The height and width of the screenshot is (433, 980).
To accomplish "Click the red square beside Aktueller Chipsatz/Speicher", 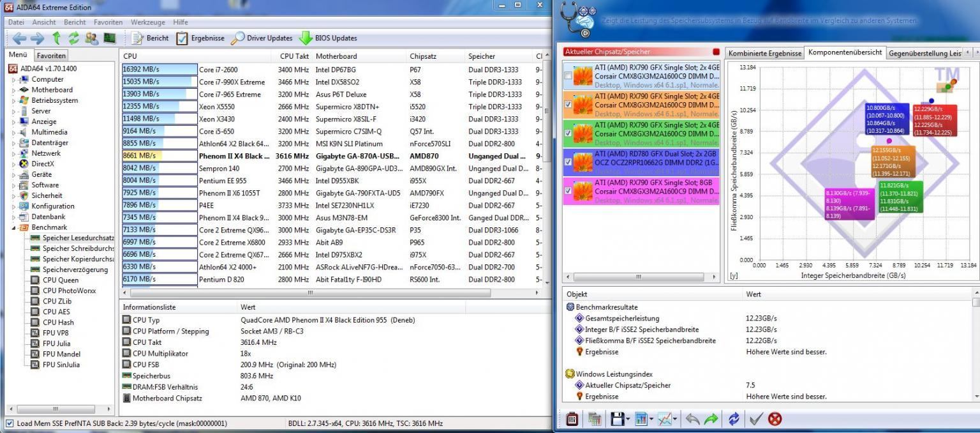I will [x=716, y=52].
